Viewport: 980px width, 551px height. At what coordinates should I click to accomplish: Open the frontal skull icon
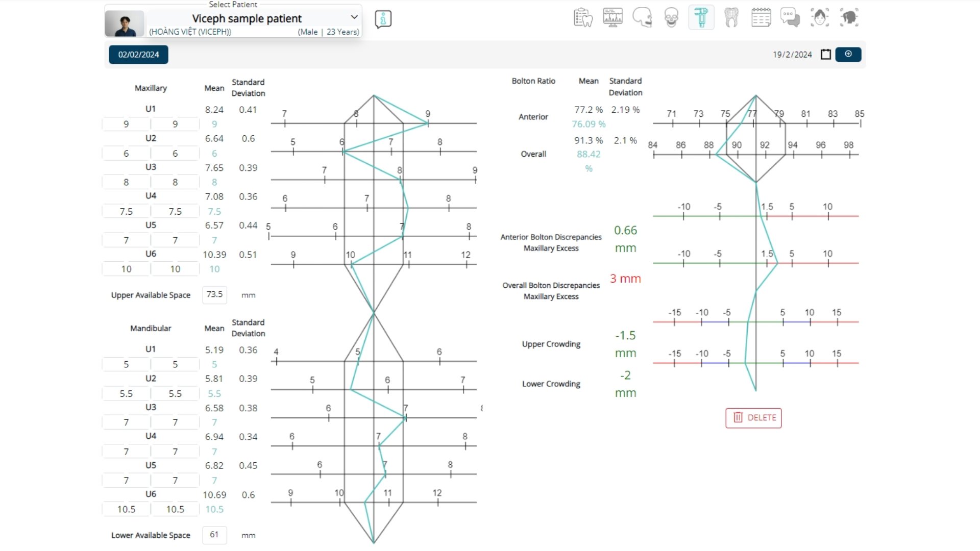[x=671, y=17]
